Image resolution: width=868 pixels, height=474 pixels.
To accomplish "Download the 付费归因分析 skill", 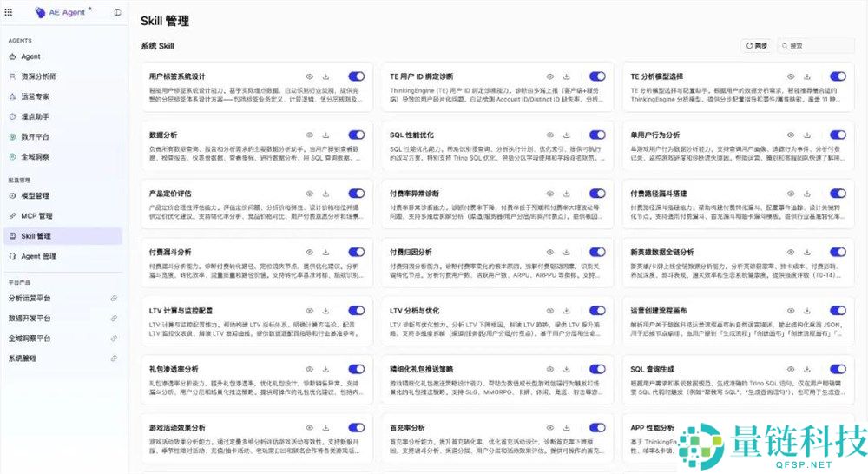I will 566,252.
